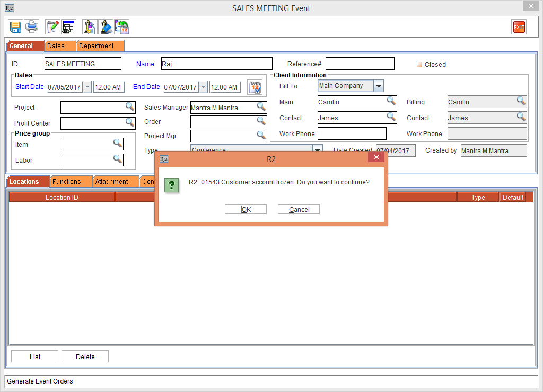Switch to the Department tab
Image resolution: width=543 pixels, height=392 pixels.
pos(97,46)
